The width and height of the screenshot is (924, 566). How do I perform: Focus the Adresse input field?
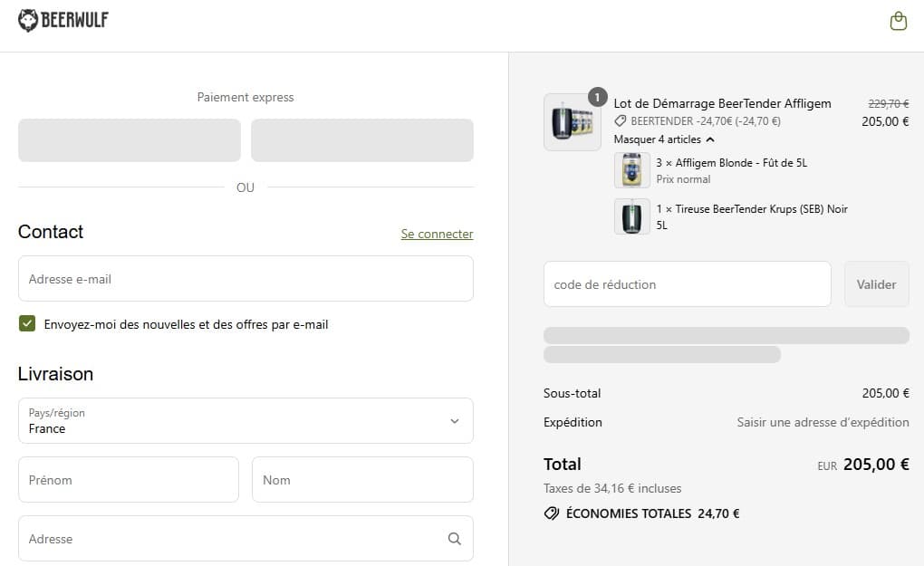[231, 539]
